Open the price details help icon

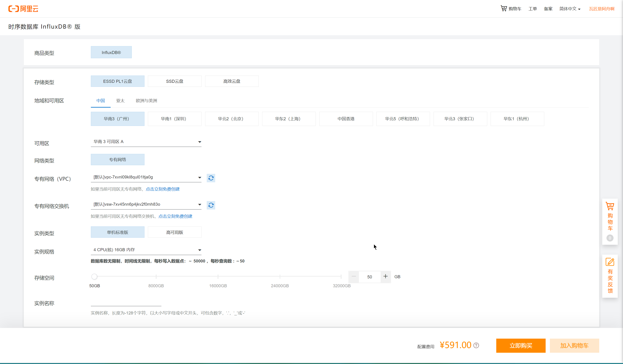(476, 345)
